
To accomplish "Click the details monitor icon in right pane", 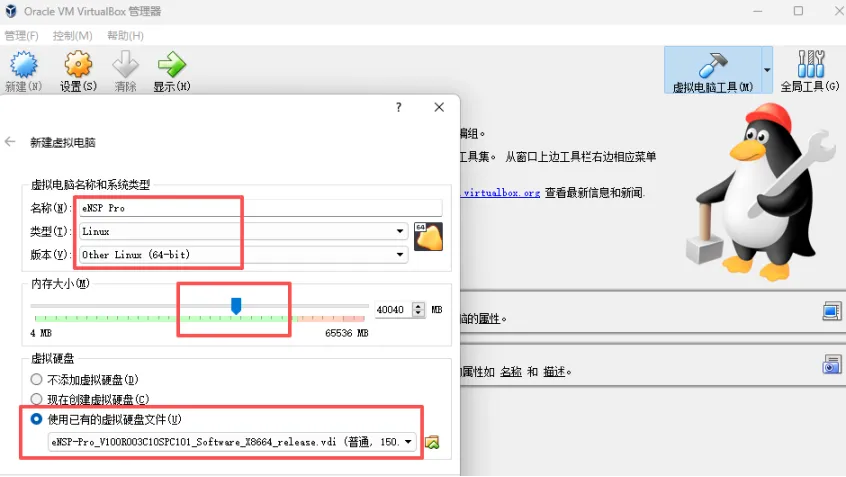I will pos(831,311).
